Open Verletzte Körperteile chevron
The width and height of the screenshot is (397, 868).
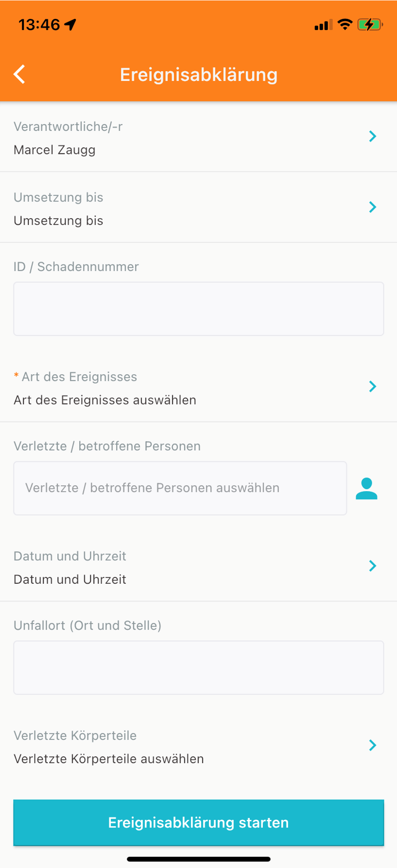[x=372, y=745]
